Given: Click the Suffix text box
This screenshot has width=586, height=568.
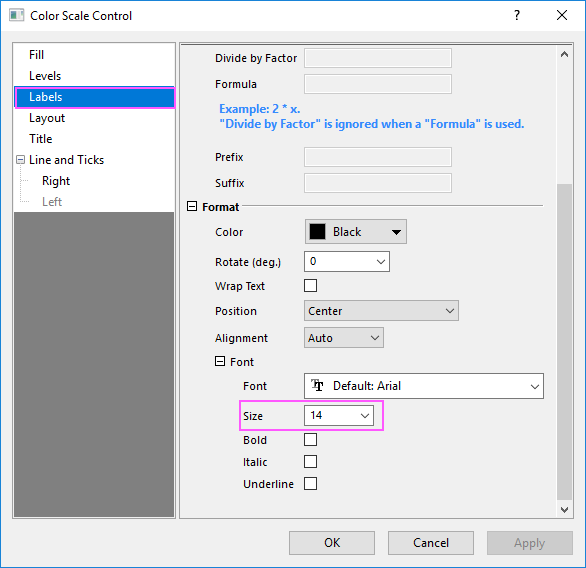Looking at the screenshot, I should tap(378, 183).
